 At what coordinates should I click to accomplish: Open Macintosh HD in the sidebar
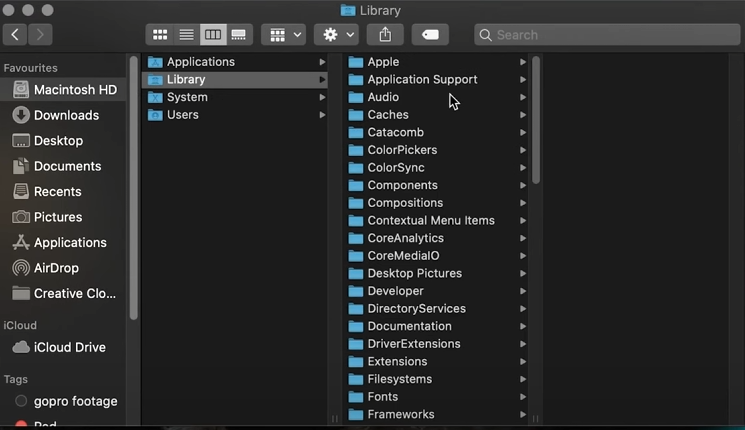tap(64, 90)
